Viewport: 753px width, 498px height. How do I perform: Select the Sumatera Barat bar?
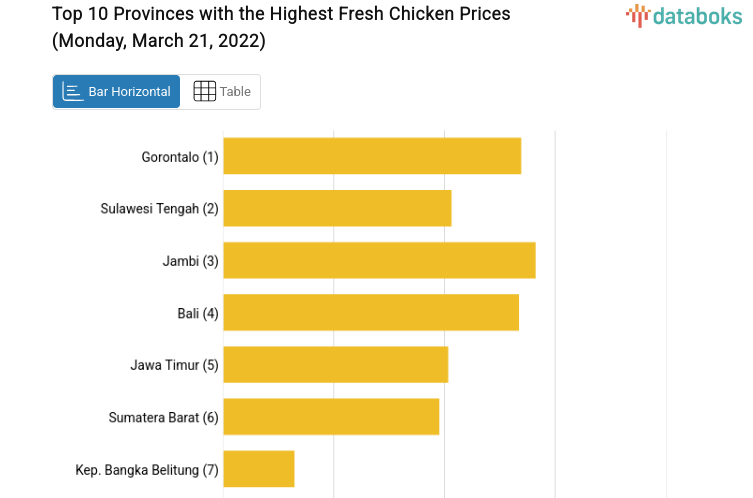tap(331, 416)
